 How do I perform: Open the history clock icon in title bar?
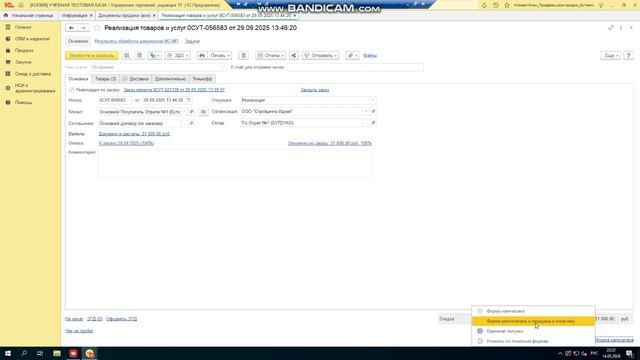tap(496, 5)
